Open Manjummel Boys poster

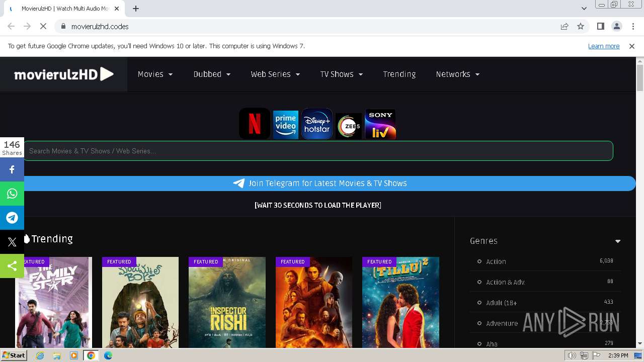pos(140,302)
